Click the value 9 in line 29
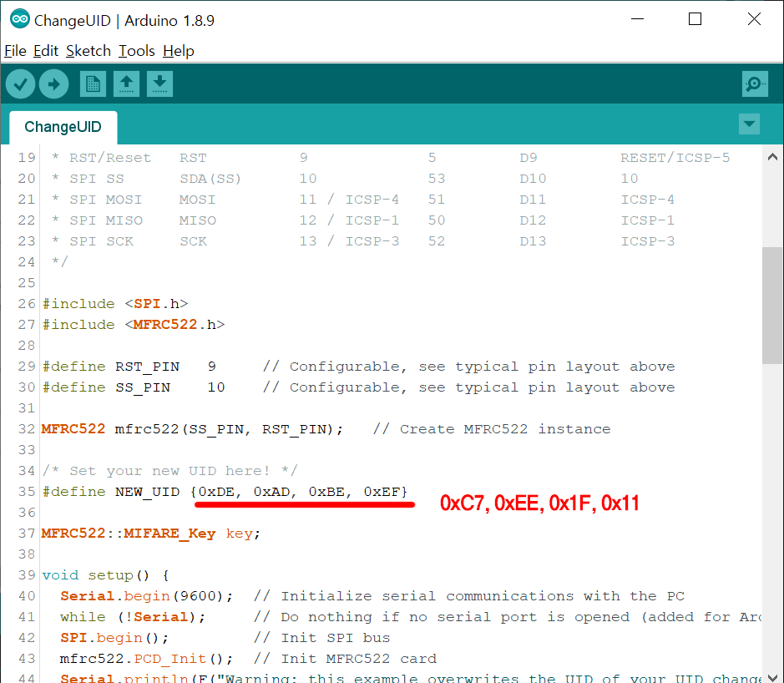Image resolution: width=784 pixels, height=683 pixels. coord(212,367)
